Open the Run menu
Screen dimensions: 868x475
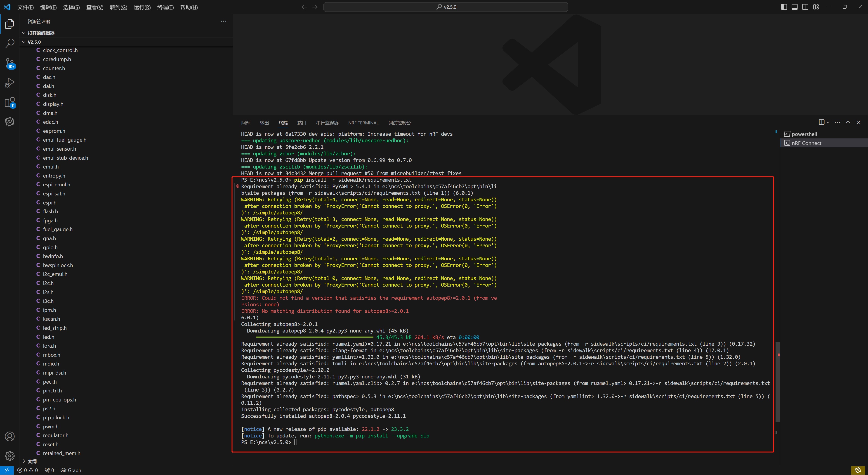tap(142, 7)
